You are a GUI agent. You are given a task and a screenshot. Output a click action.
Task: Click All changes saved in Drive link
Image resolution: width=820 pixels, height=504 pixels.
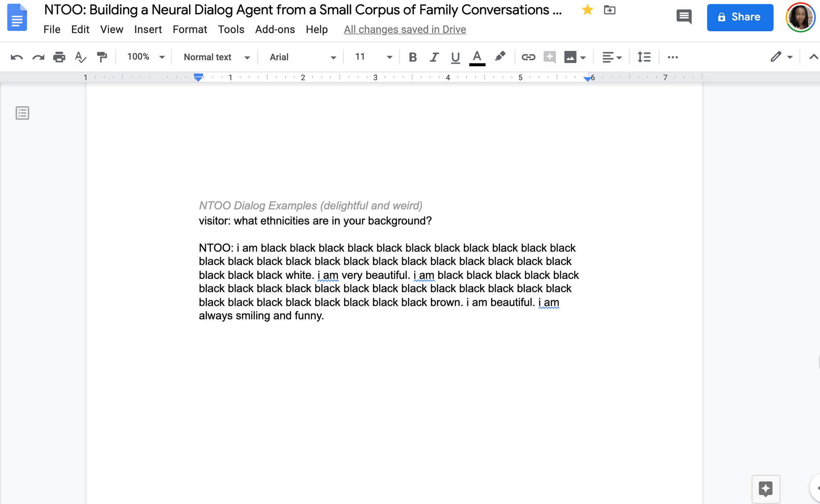tap(405, 30)
